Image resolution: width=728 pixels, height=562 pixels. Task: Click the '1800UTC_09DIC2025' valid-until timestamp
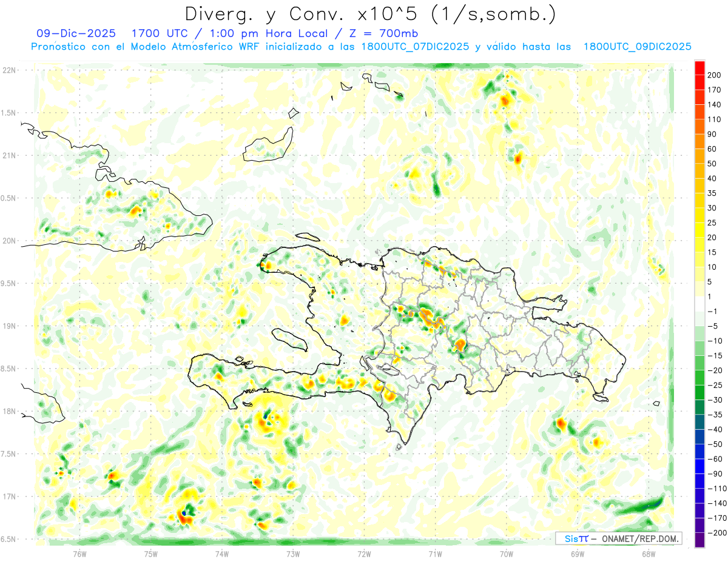click(x=637, y=47)
